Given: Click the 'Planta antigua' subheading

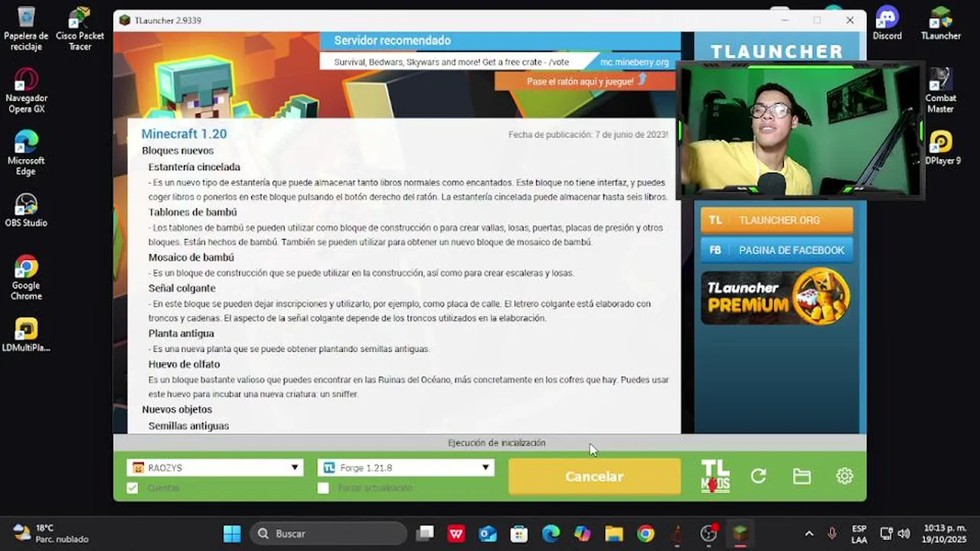Looking at the screenshot, I should click(x=181, y=334).
